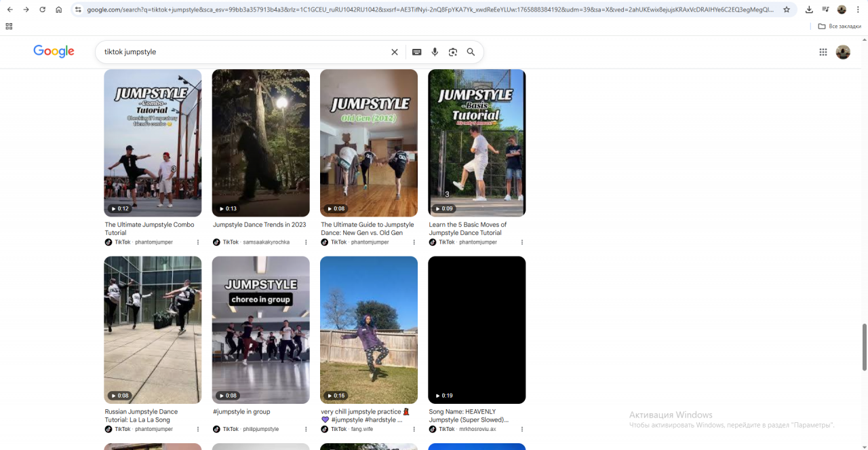Expand three-dot menu for Learn 5 Basic Moves

pyautogui.click(x=522, y=242)
